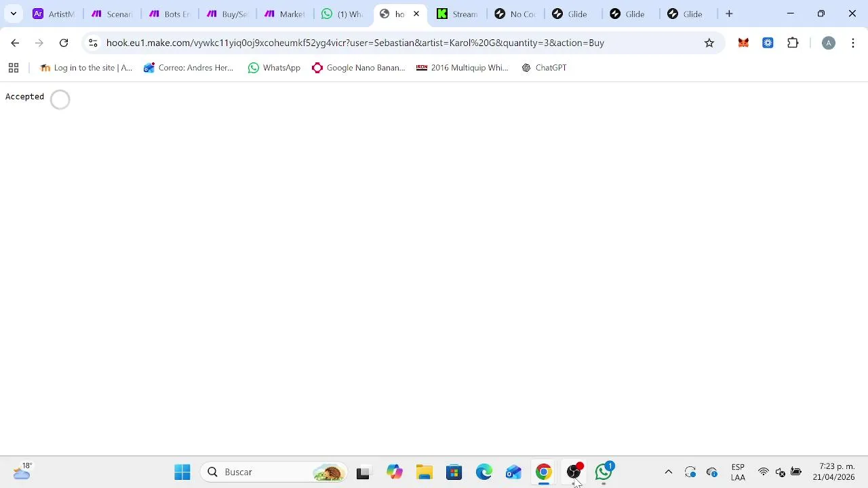Viewport: 868px width, 488px height.
Task: Open the Apps grid in bookmarks bar
Action: pyautogui.click(x=14, y=68)
